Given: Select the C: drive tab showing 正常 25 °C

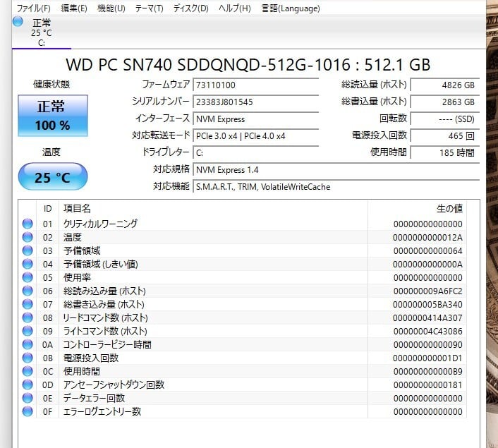Looking at the screenshot, I should 42,32.
